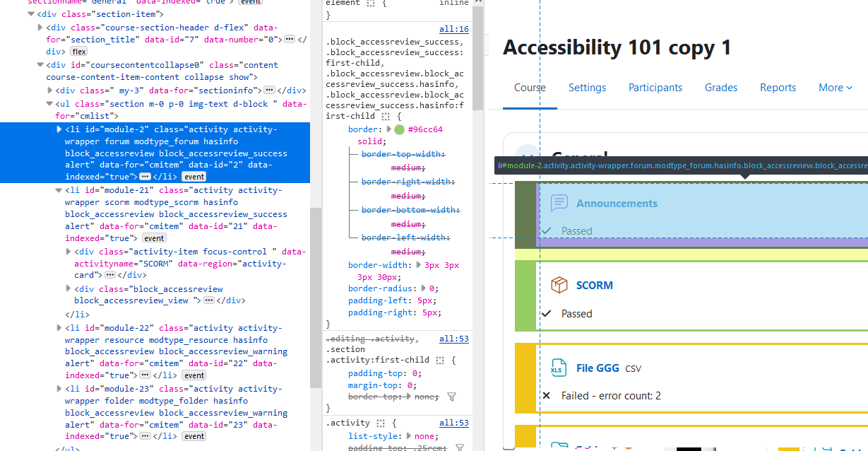This screenshot has height=451, width=868.
Task: Open the More dropdown in course navigation
Action: (x=836, y=88)
